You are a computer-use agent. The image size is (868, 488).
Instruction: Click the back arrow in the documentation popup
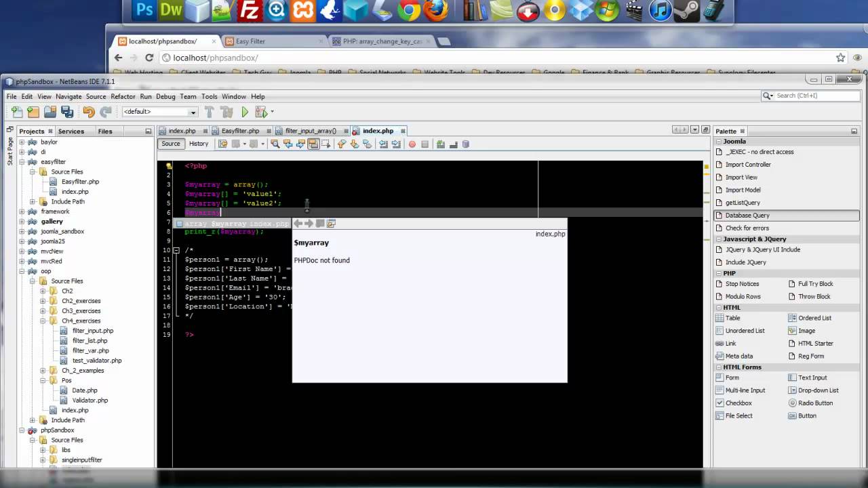298,224
